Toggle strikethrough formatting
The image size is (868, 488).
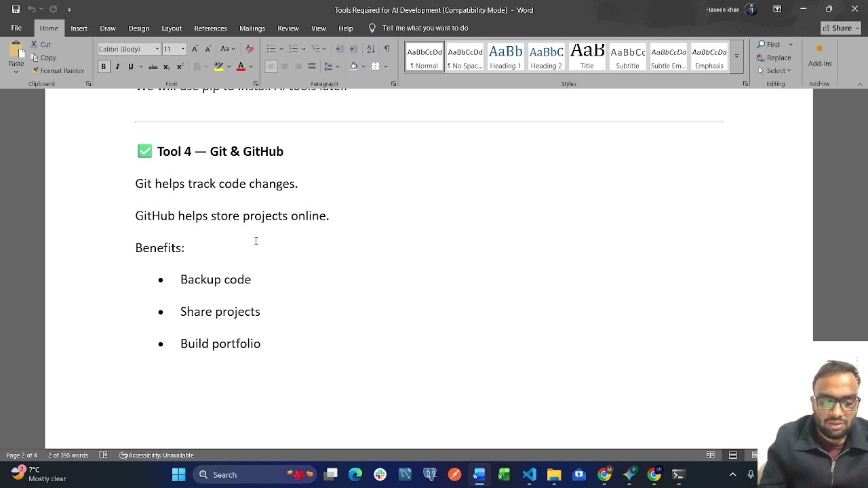coord(153,66)
